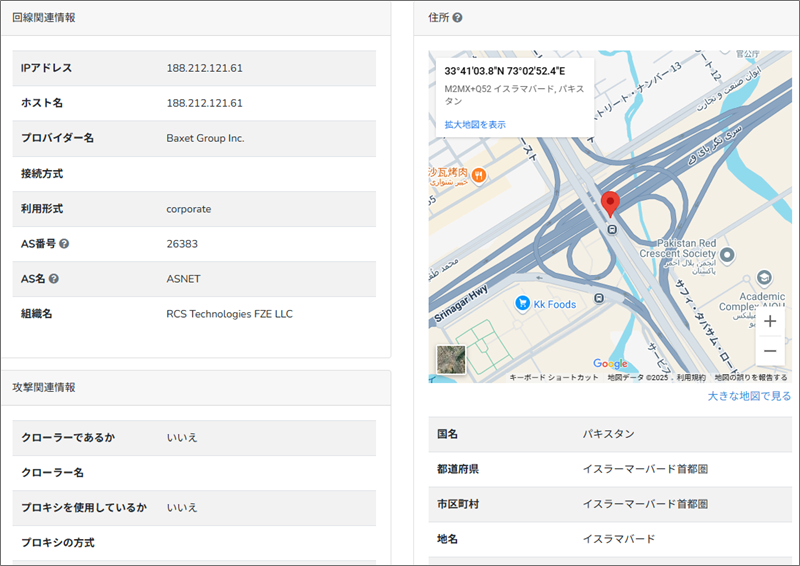Click いいえ in プロキシを使用しているか row
Image resolution: width=800 pixels, height=566 pixels.
[x=182, y=508]
